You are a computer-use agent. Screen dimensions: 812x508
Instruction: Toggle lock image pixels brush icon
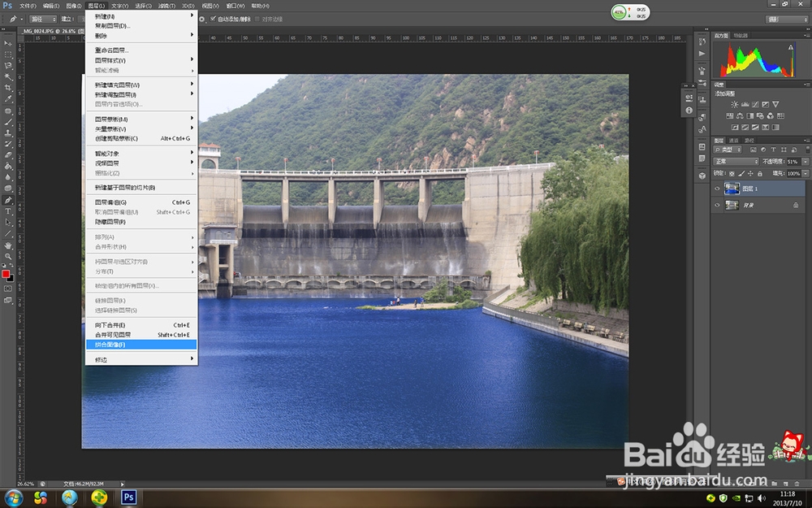click(741, 174)
